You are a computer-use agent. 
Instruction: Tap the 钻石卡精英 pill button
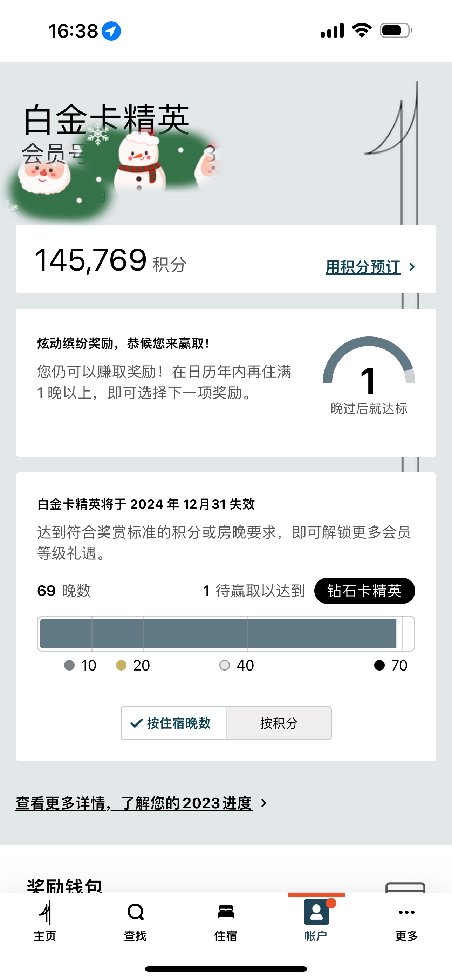(x=364, y=591)
